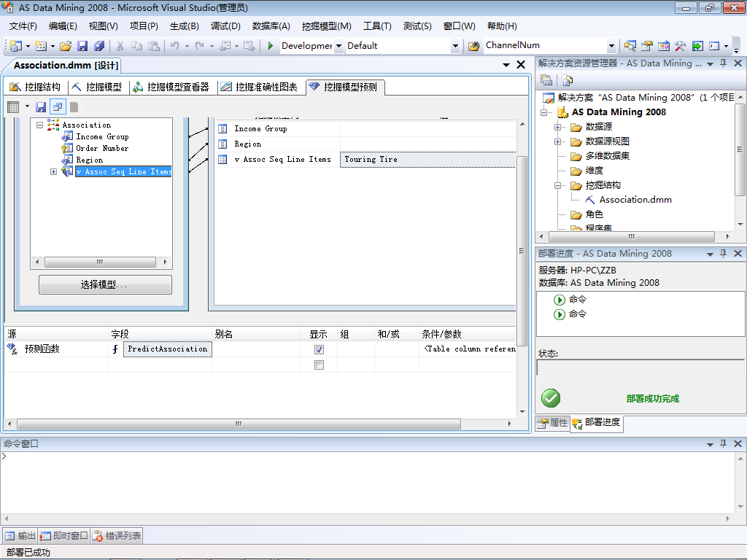Collapse the Association model tree node
The width and height of the screenshot is (747, 560).
pos(40,125)
